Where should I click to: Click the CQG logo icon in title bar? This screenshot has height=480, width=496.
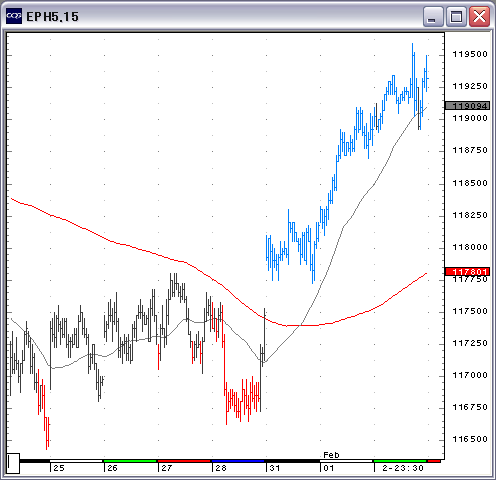14,16
